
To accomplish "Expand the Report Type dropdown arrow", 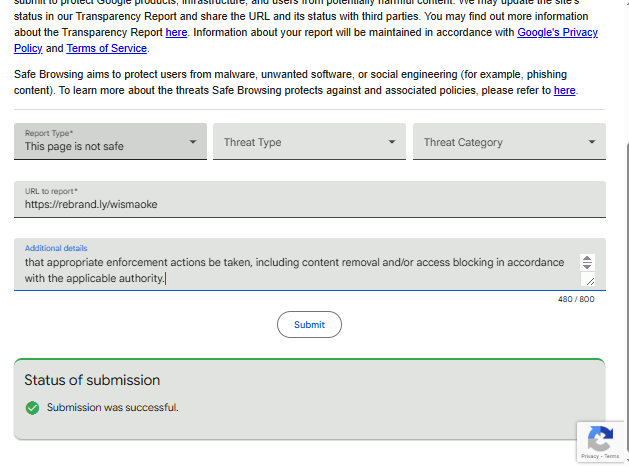I will click(193, 142).
